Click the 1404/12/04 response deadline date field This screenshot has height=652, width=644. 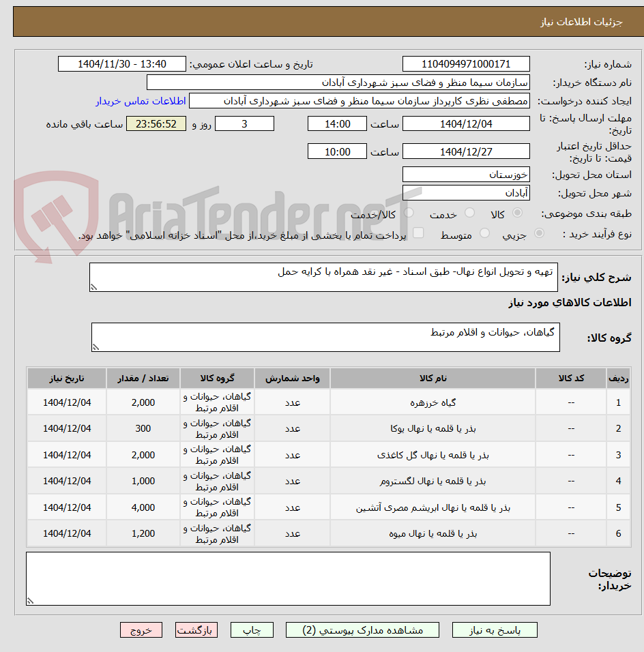tap(466, 124)
